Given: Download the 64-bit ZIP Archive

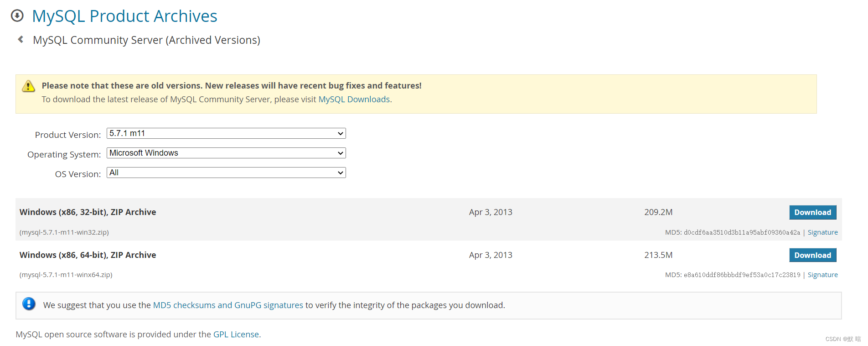Looking at the screenshot, I should [812, 255].
